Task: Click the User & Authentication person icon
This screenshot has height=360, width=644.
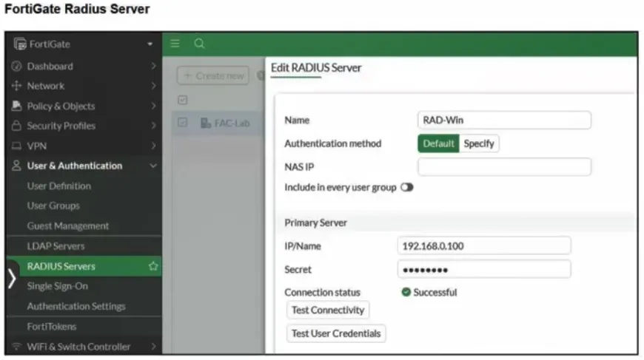Action: coord(16,166)
